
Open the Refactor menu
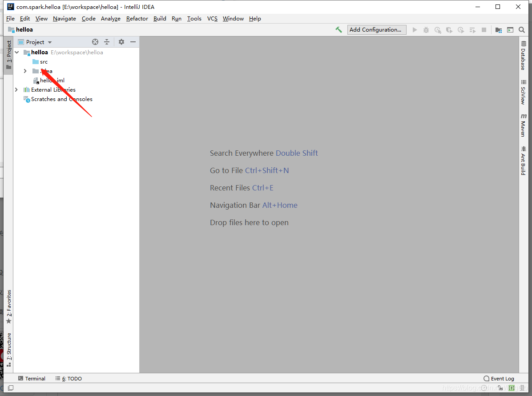coord(137,19)
